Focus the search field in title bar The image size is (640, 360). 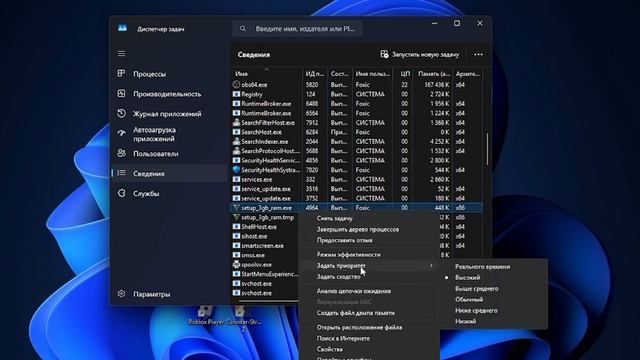[298, 29]
